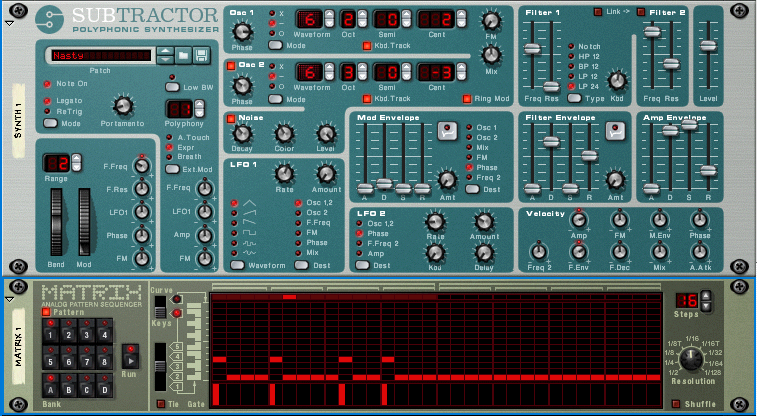The height and width of the screenshot is (416, 757).
Task: Click the pitch bend Range stepper
Action: pos(76,163)
